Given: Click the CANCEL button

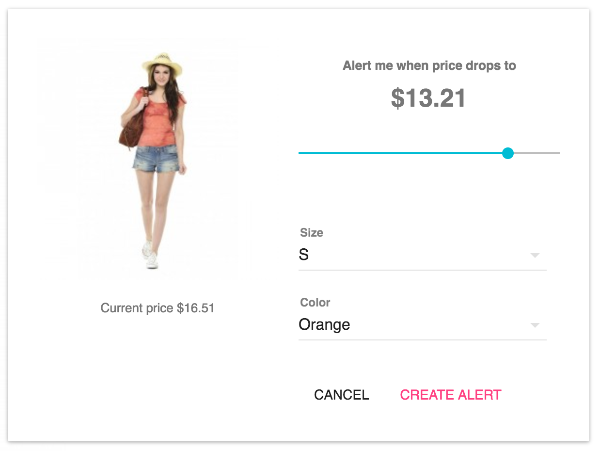Looking at the screenshot, I should 341,395.
